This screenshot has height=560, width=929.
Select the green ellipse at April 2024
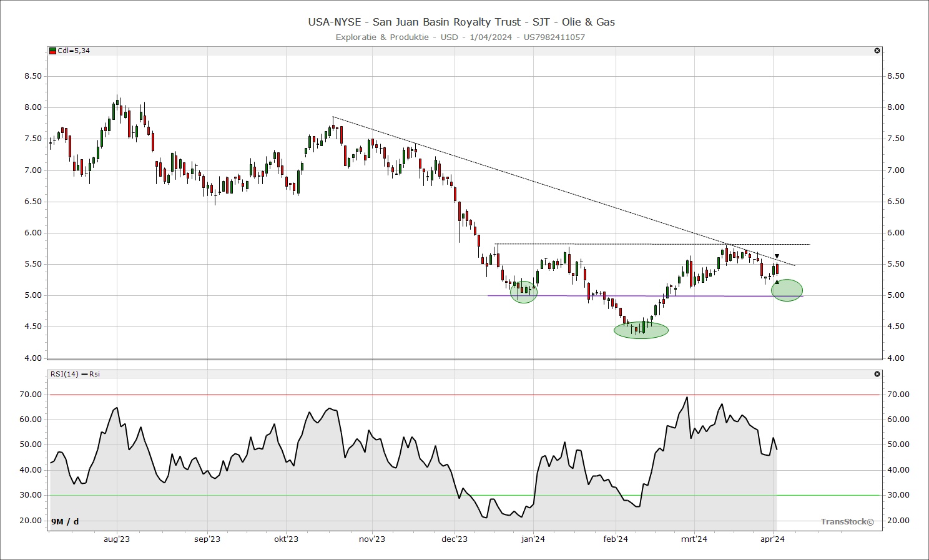pyautogui.click(x=787, y=290)
